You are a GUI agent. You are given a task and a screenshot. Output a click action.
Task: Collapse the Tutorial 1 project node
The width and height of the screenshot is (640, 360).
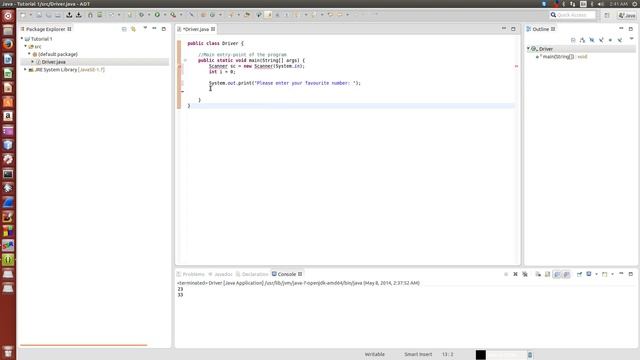click(22, 39)
